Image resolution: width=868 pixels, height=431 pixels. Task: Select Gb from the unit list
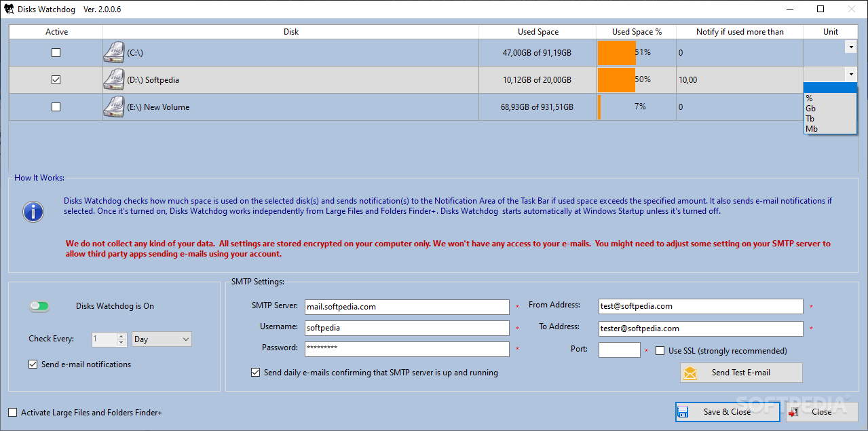click(811, 109)
